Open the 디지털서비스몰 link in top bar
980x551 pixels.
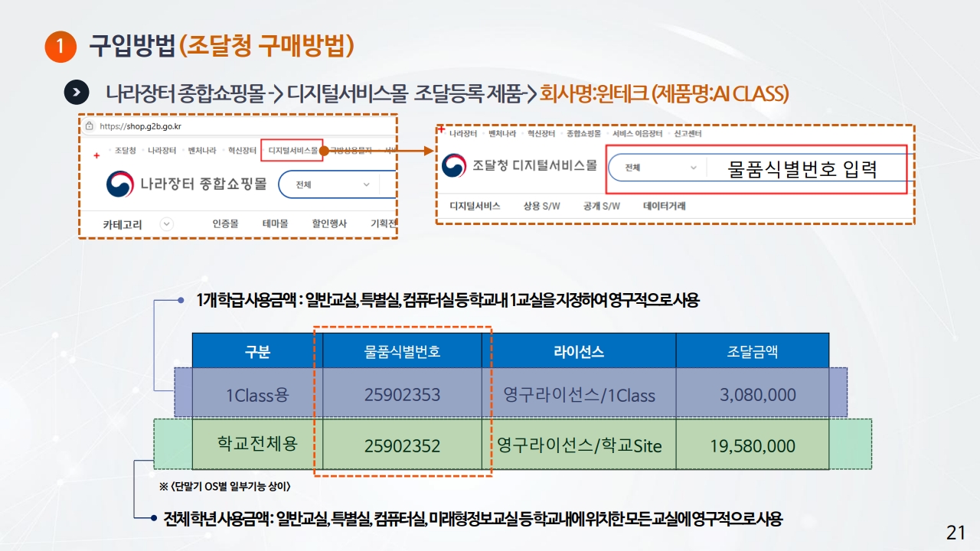click(x=292, y=151)
